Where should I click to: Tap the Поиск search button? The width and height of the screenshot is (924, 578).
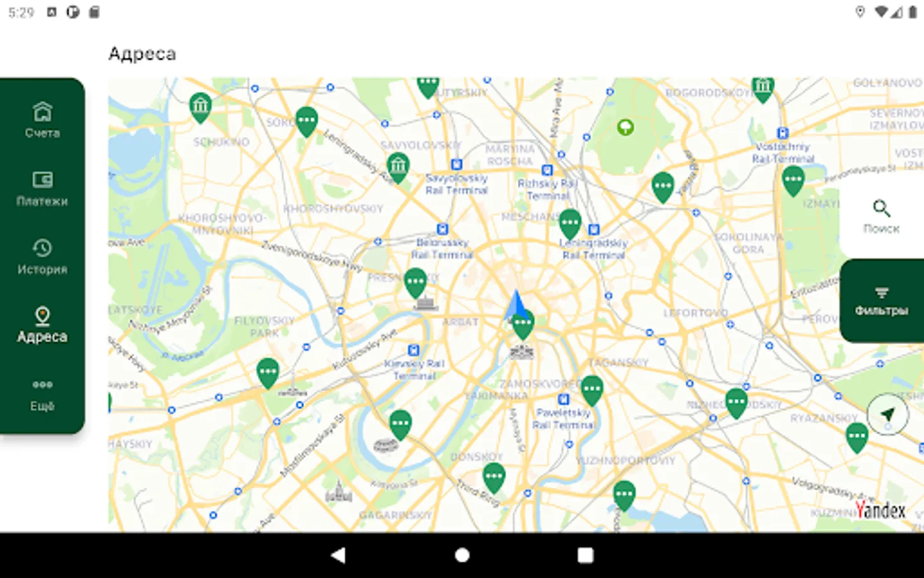(x=882, y=217)
